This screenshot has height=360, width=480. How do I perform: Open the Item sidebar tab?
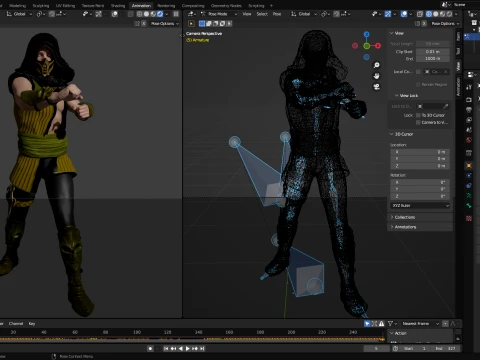point(458,36)
